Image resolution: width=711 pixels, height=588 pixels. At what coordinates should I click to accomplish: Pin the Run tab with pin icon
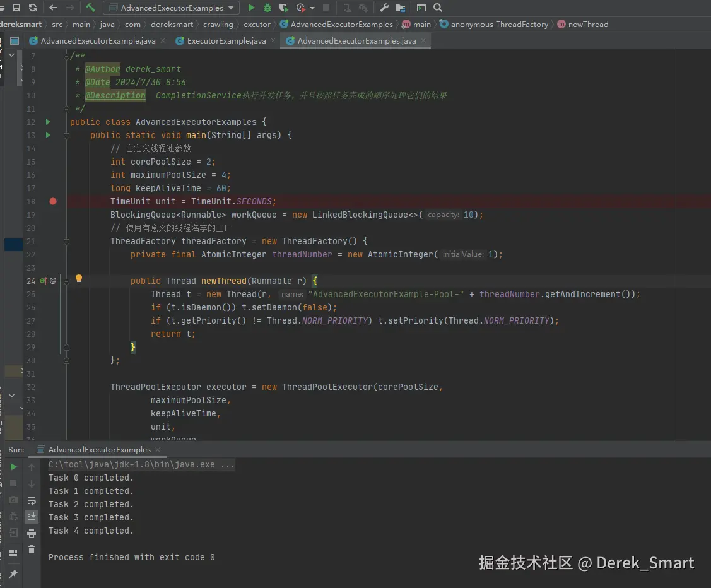[x=13, y=574]
